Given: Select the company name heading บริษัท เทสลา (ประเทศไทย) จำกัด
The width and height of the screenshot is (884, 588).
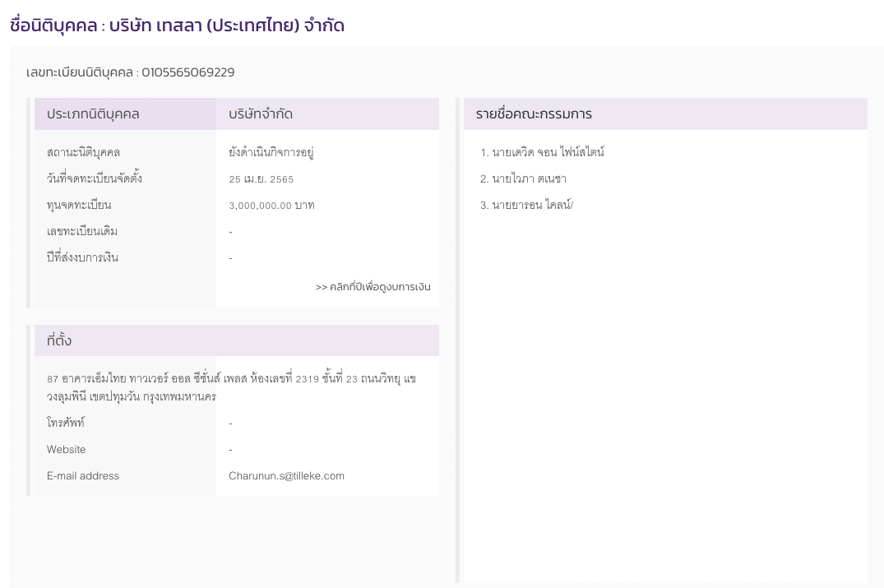Looking at the screenshot, I should tap(227, 25).
